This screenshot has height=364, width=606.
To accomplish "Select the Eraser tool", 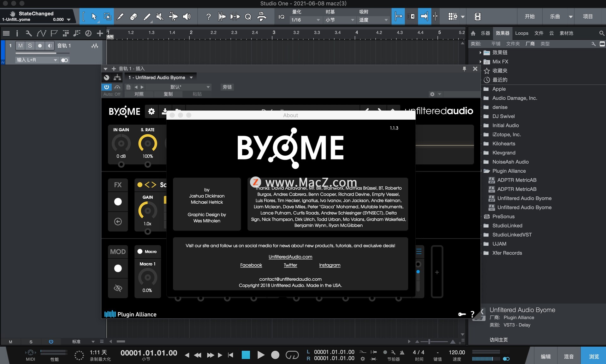I will click(134, 16).
